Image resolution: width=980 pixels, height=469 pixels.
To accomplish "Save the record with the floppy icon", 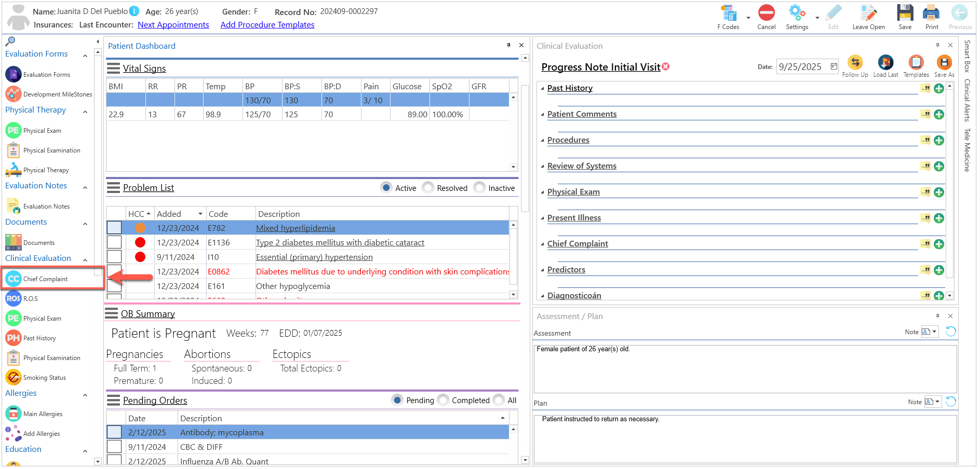I will [x=905, y=13].
